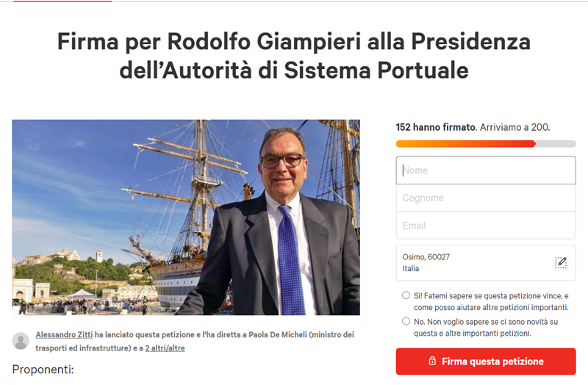
Task: Click into the Cognome field
Action: click(x=485, y=198)
